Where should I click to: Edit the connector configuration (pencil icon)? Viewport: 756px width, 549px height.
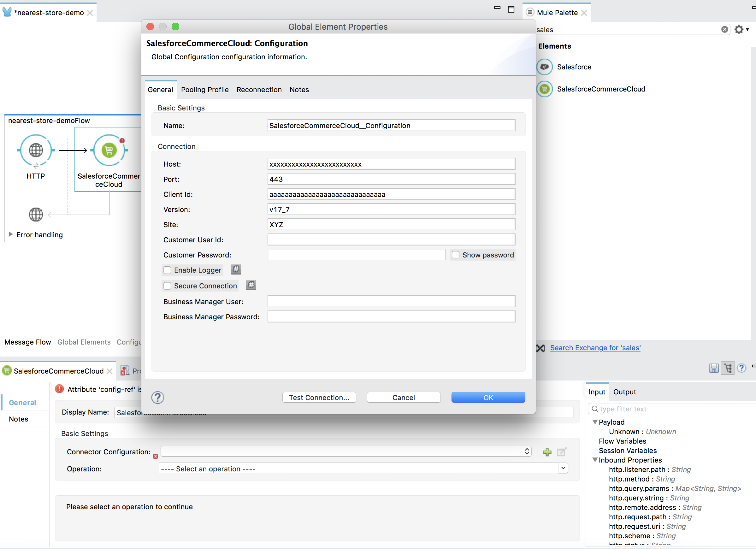(561, 452)
